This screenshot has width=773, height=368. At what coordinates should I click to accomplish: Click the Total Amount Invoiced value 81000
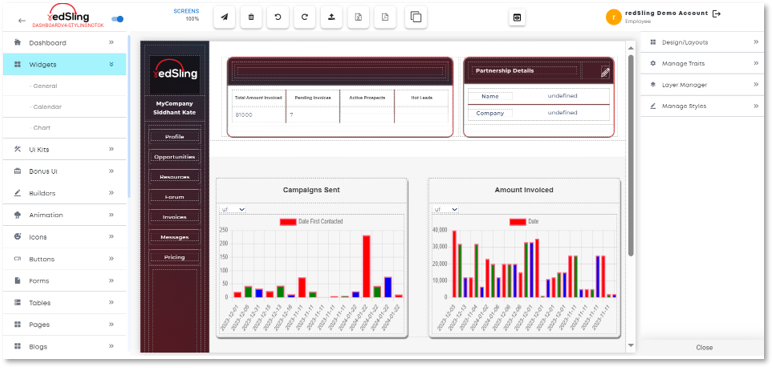[244, 114]
